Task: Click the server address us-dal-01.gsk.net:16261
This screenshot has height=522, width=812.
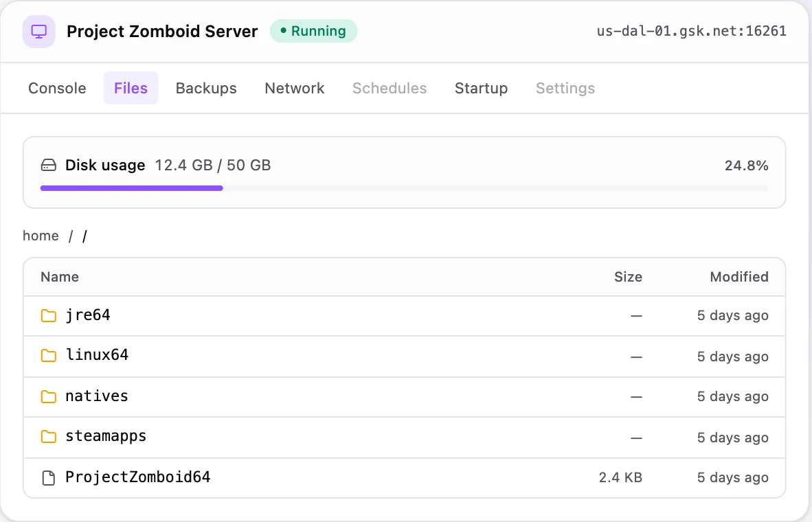Action: pos(691,31)
